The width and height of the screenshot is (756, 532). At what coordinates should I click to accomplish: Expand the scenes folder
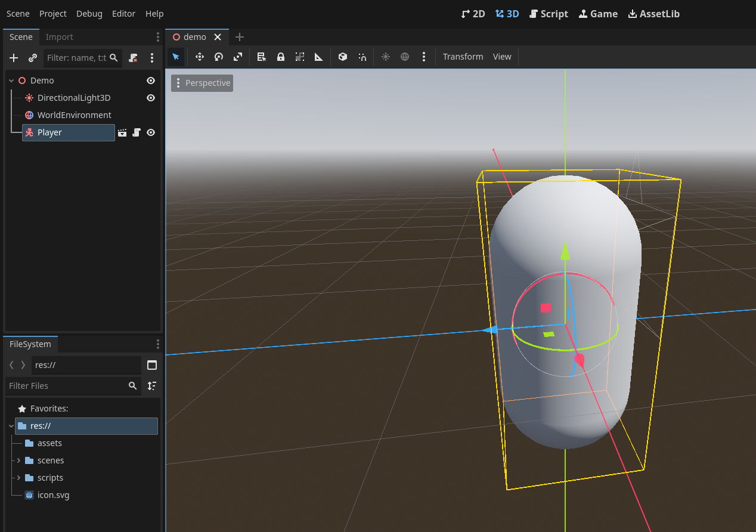(x=18, y=460)
